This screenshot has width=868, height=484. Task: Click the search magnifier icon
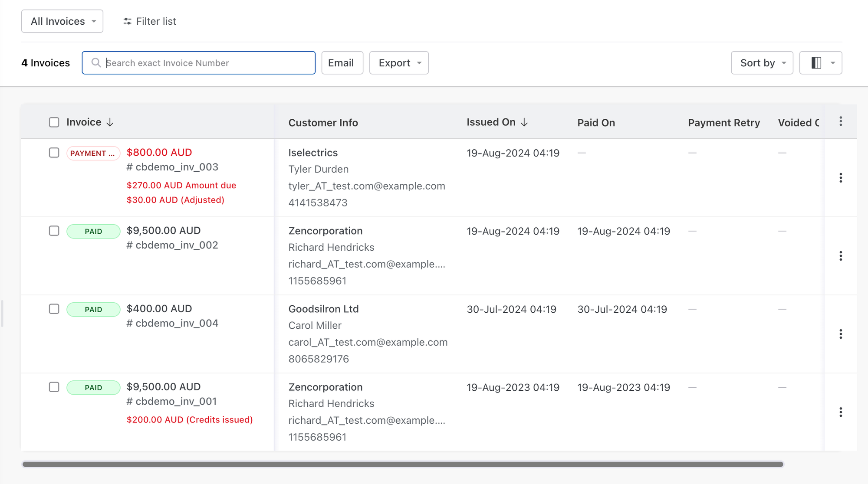96,63
